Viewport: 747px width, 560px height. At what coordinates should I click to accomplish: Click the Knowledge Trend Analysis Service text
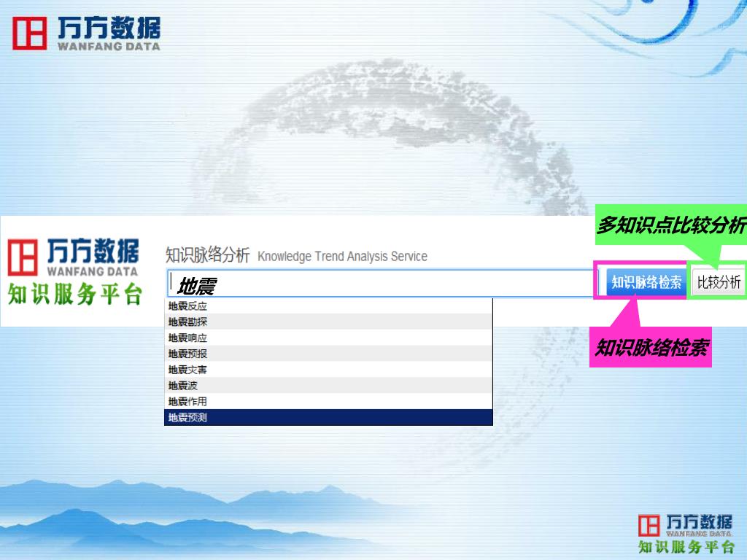(343, 256)
